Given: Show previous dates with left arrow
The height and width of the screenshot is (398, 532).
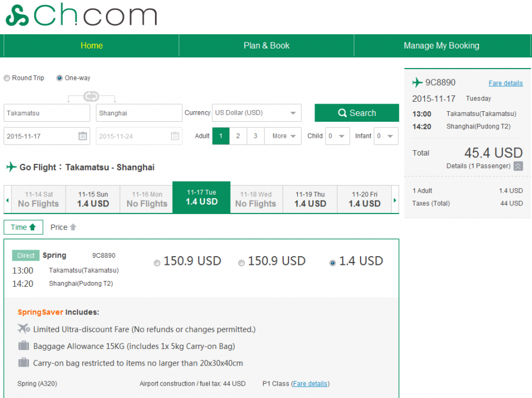Looking at the screenshot, I should click(8, 200).
